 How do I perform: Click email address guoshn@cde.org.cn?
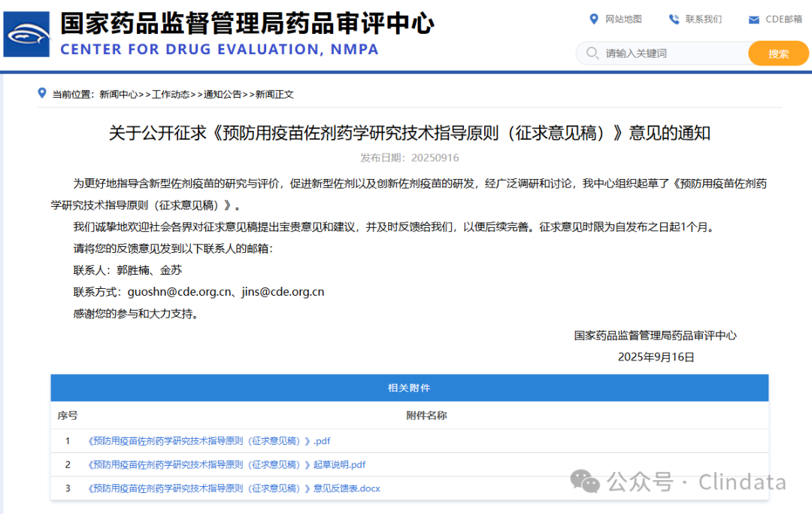pos(179,292)
